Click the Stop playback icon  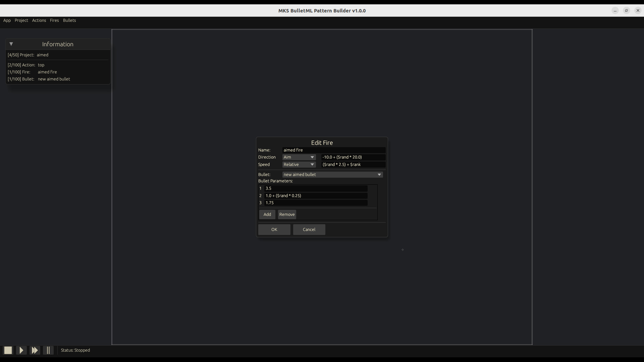tap(7, 350)
